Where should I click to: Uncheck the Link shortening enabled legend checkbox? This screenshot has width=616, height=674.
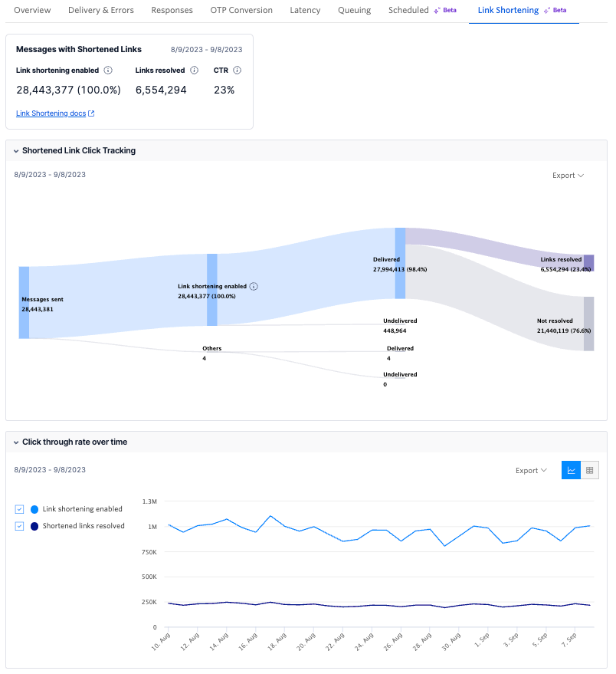(x=19, y=509)
